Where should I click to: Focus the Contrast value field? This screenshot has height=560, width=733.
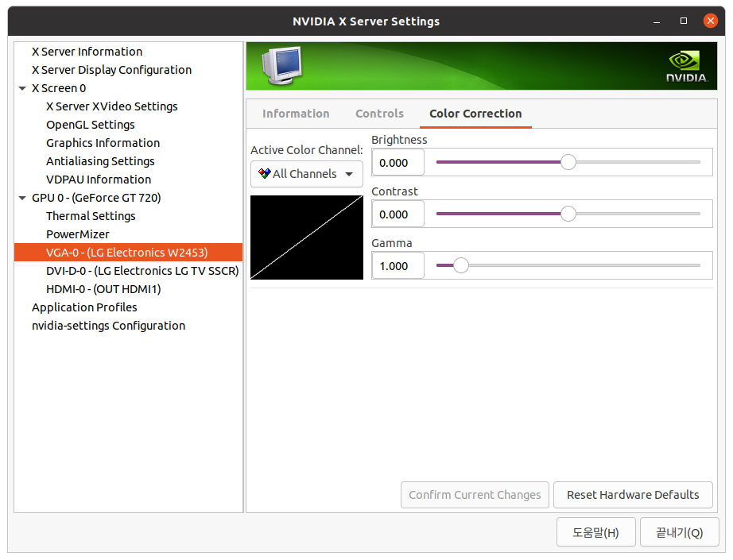point(398,214)
